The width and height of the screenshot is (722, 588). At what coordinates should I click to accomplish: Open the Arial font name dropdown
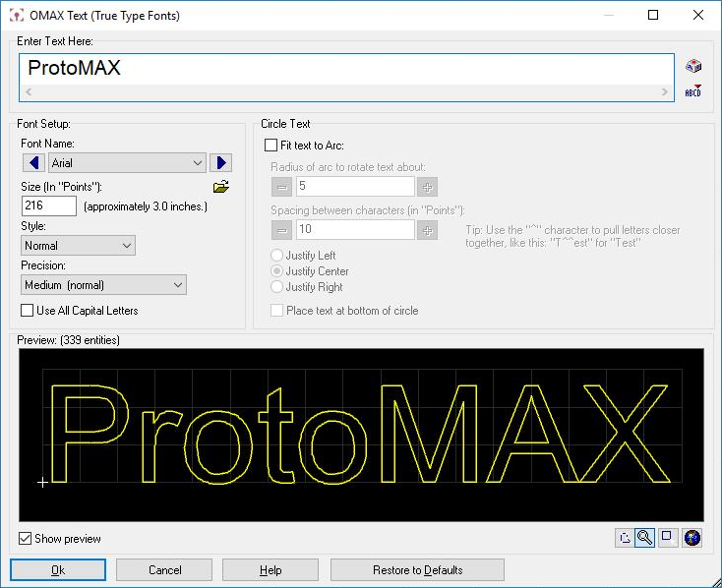(128, 162)
